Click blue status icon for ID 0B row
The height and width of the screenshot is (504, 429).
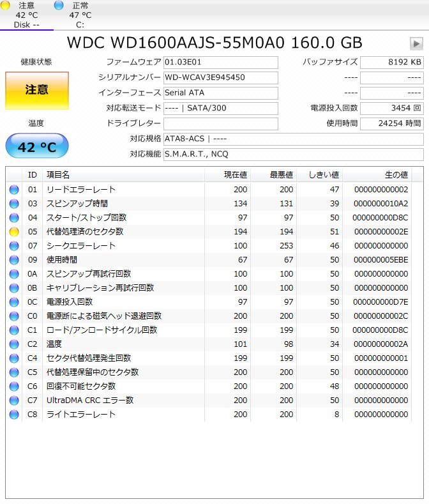point(14,288)
